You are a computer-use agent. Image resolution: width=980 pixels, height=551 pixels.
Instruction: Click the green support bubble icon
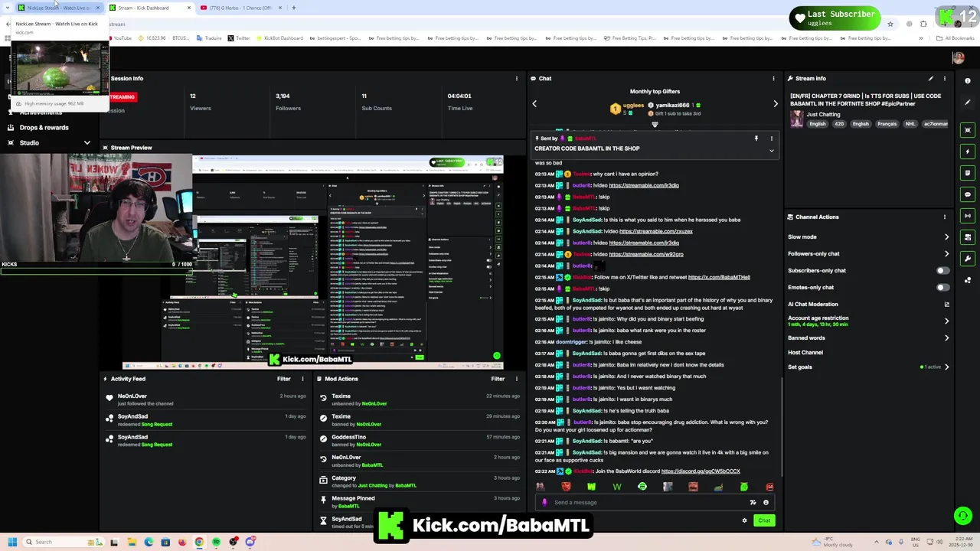[963, 516]
